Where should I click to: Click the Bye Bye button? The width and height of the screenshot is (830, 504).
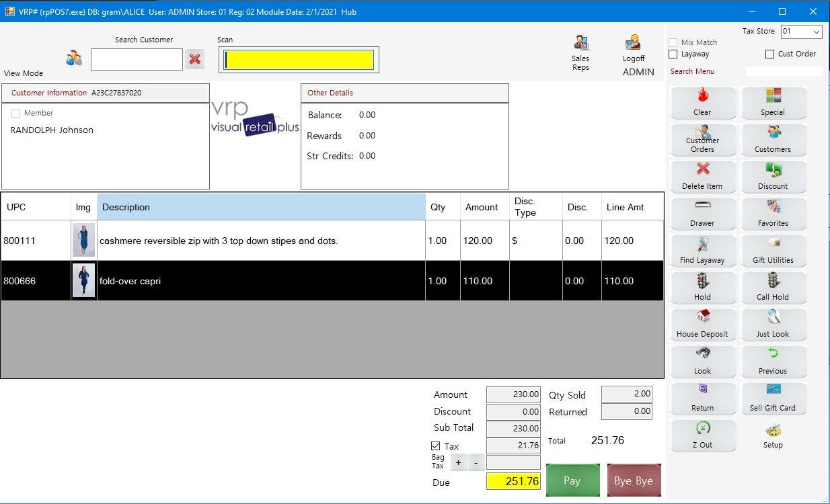(634, 480)
